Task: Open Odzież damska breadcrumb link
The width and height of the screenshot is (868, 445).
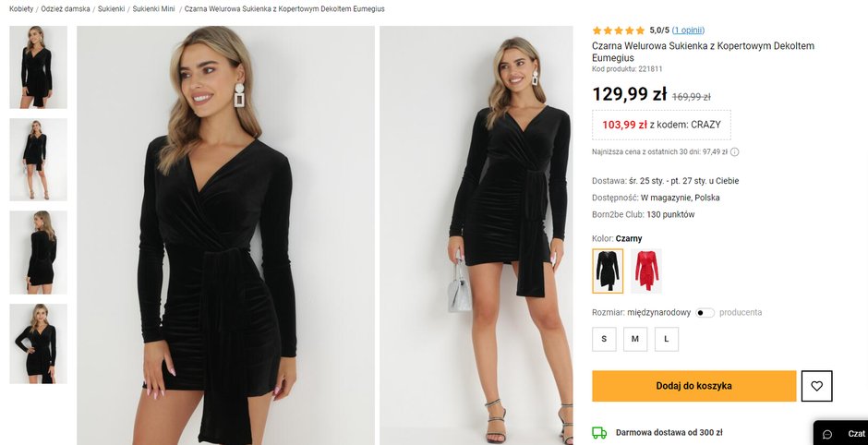Action: tap(66, 9)
